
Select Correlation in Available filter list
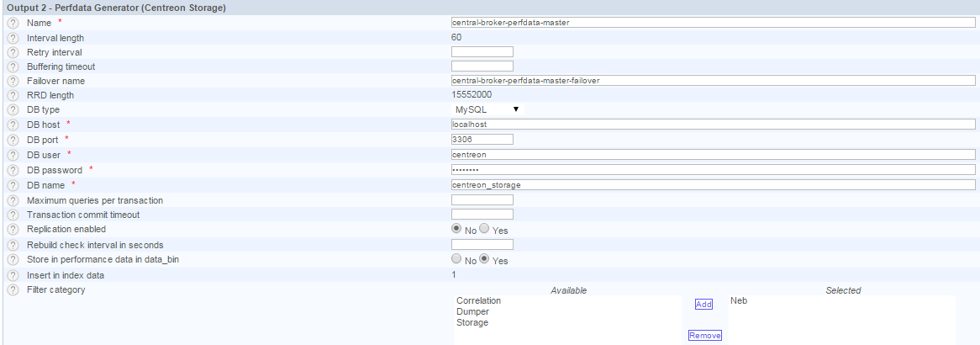(x=478, y=300)
